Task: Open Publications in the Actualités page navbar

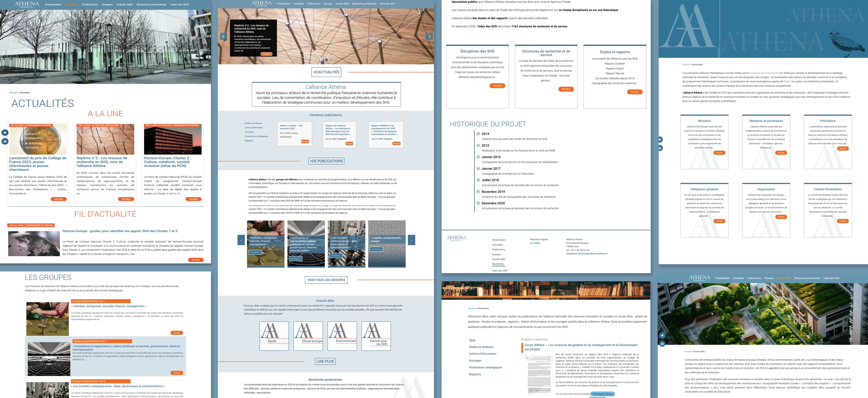Action: click(90, 4)
